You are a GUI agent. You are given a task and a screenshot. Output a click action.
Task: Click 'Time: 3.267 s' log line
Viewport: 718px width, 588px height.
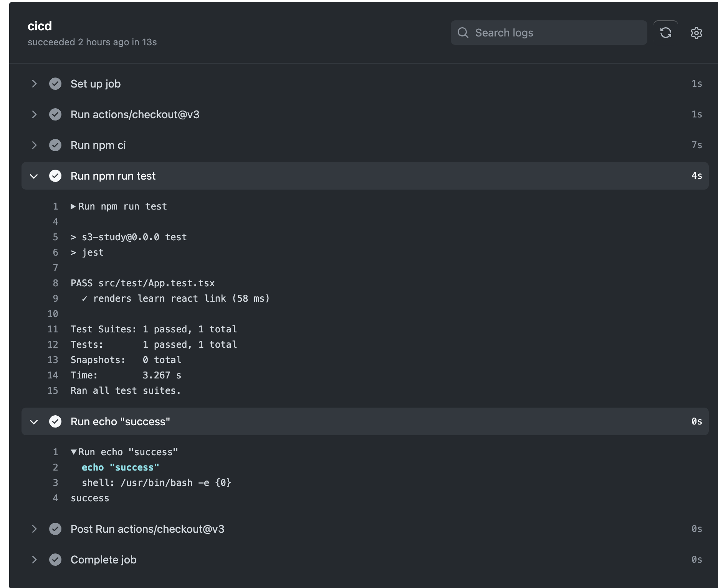[126, 375]
